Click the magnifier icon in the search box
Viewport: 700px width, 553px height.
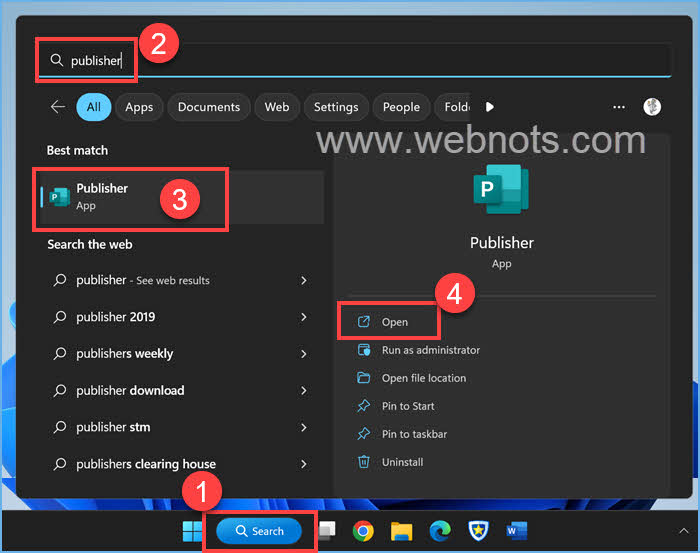coord(57,60)
